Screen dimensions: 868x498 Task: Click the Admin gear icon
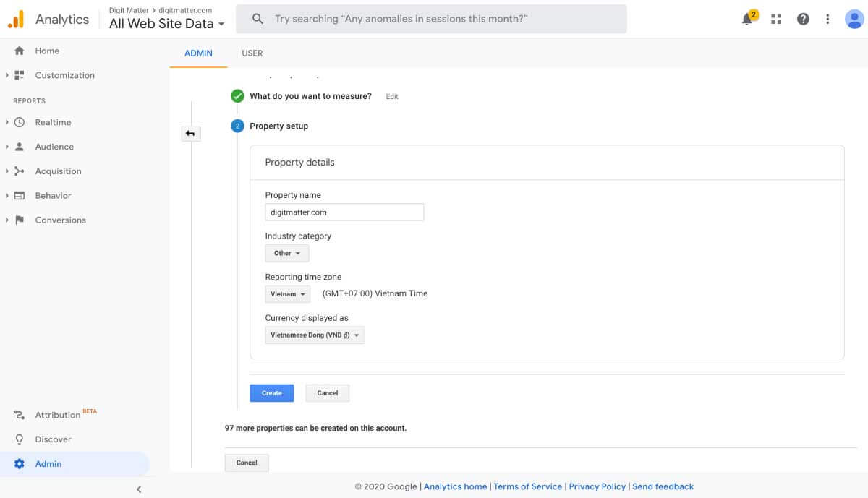click(x=18, y=463)
